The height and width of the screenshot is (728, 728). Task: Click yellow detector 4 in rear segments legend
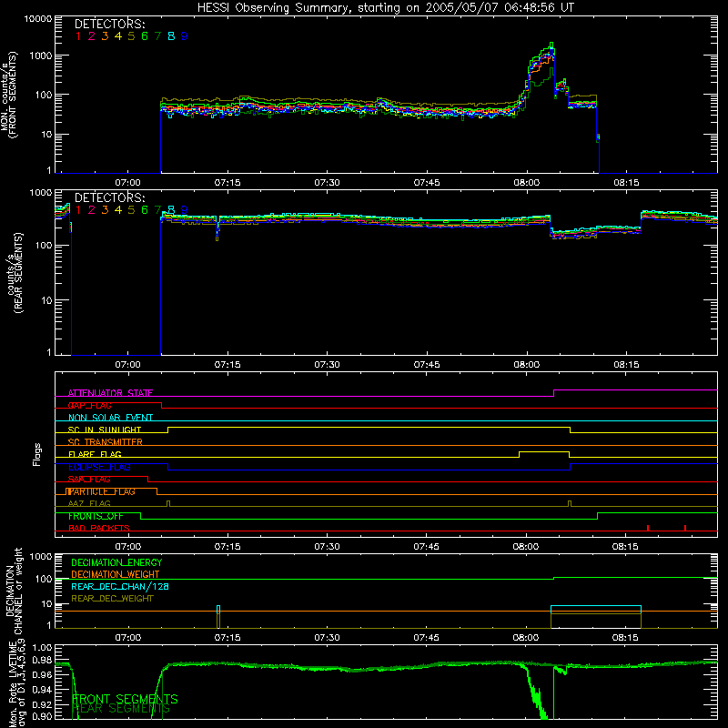(118, 210)
